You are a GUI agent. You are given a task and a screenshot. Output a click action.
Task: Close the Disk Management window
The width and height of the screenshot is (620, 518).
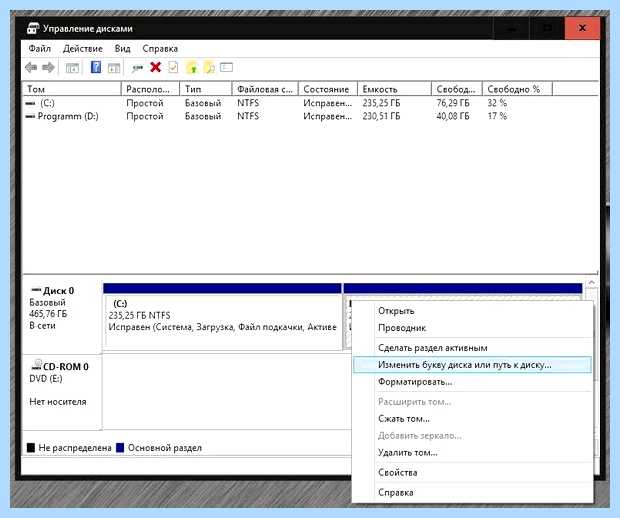coord(582,28)
